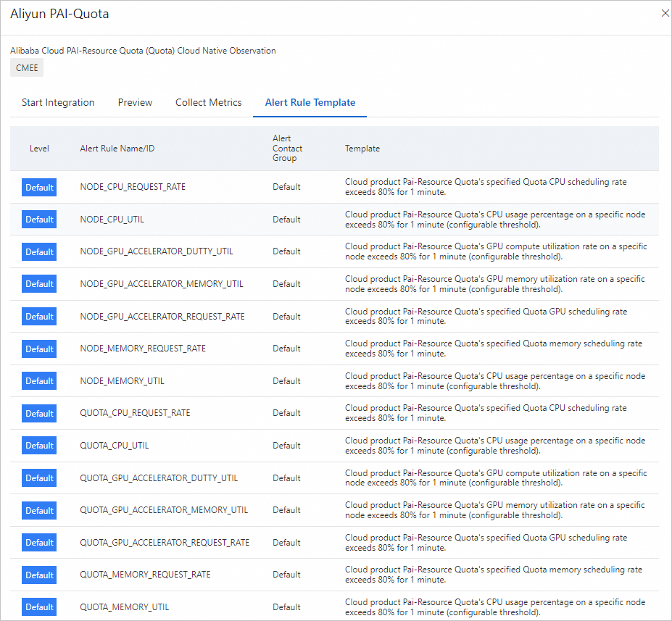Select the NODE_CPU_UTIL rule name
The height and width of the screenshot is (621, 672).
(x=112, y=220)
